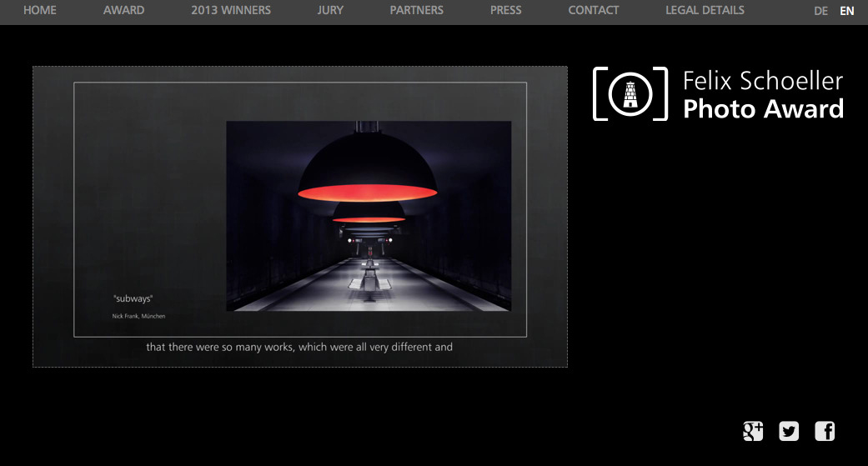Open LEGAL DETAILS

(705, 11)
